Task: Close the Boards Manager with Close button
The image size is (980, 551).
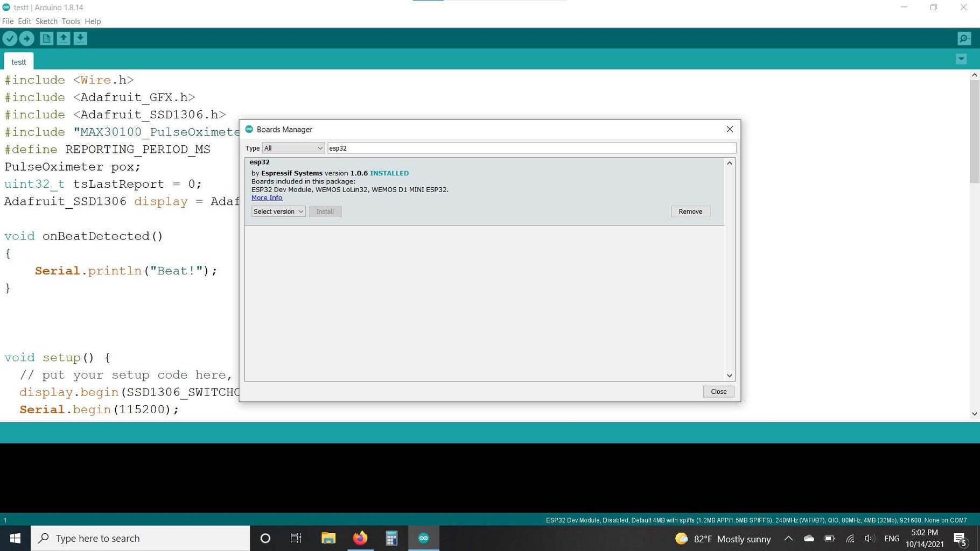Action: click(718, 392)
